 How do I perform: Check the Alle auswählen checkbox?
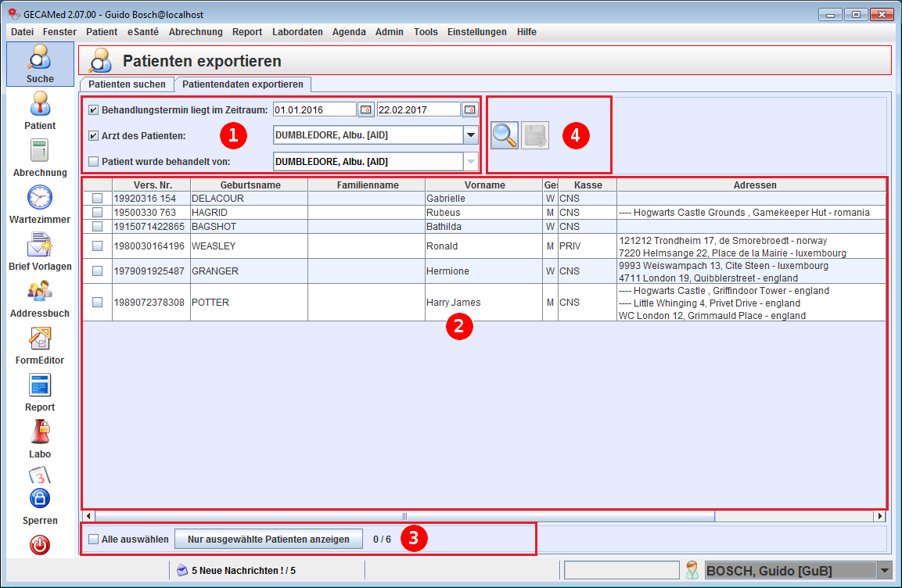[x=94, y=540]
